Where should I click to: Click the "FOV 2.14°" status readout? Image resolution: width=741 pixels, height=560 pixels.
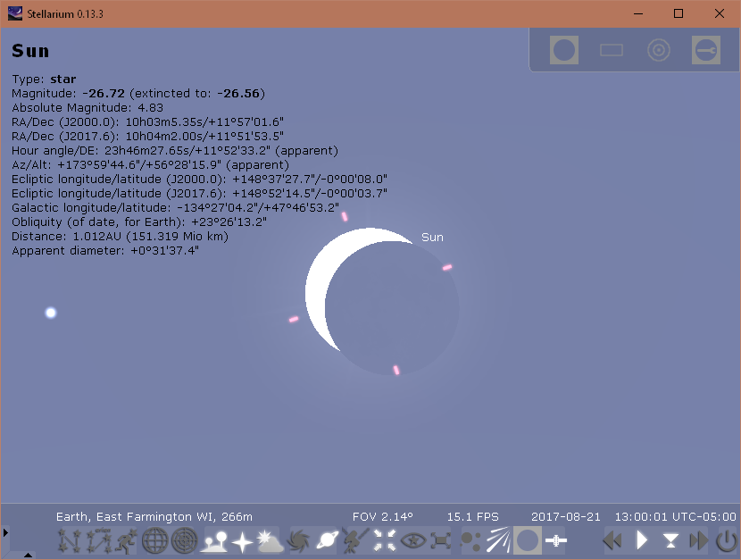(383, 517)
